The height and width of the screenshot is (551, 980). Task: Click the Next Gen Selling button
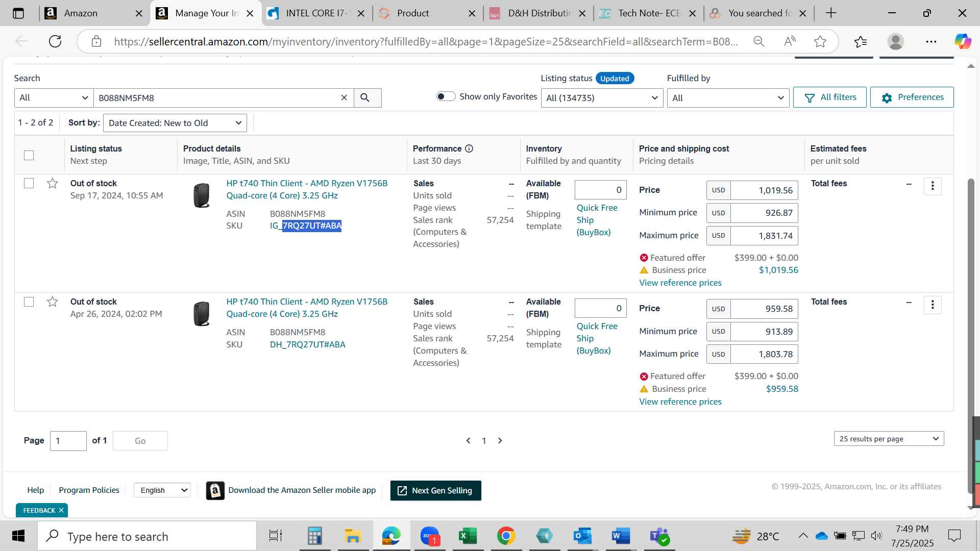(435, 490)
